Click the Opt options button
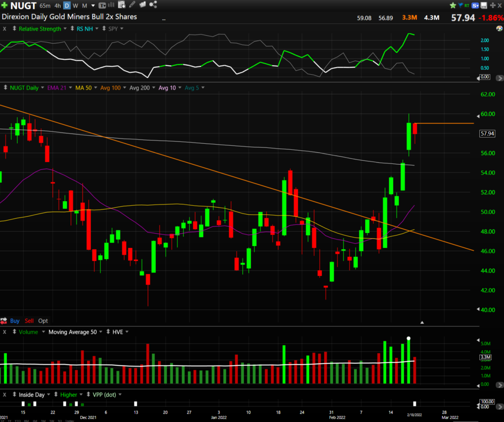 43,321
